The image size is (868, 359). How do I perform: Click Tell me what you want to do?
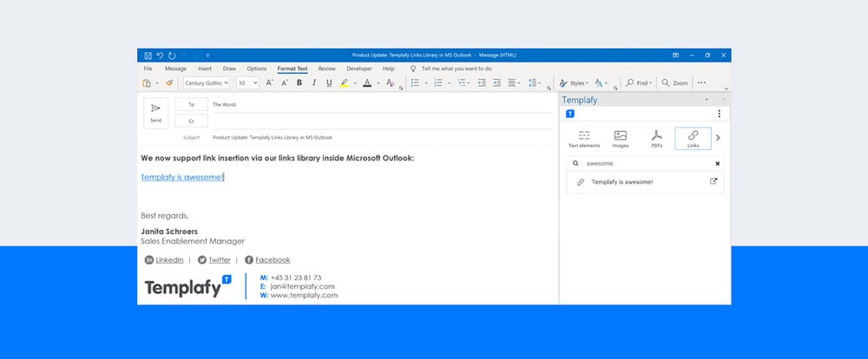[x=457, y=69]
